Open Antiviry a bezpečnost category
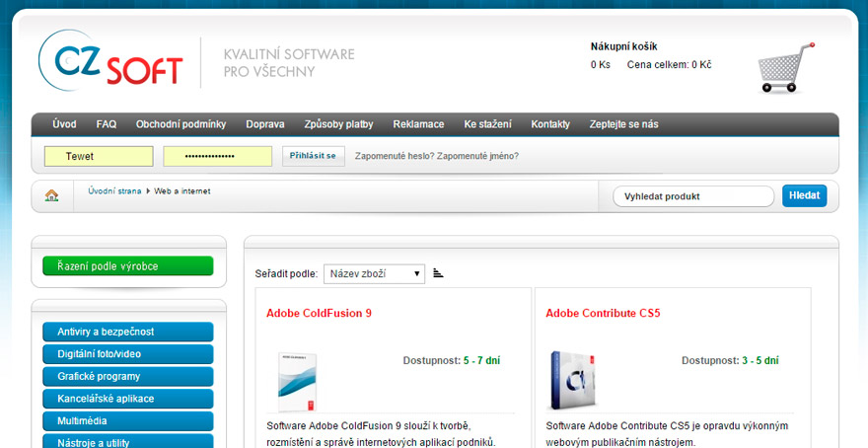 click(x=128, y=332)
